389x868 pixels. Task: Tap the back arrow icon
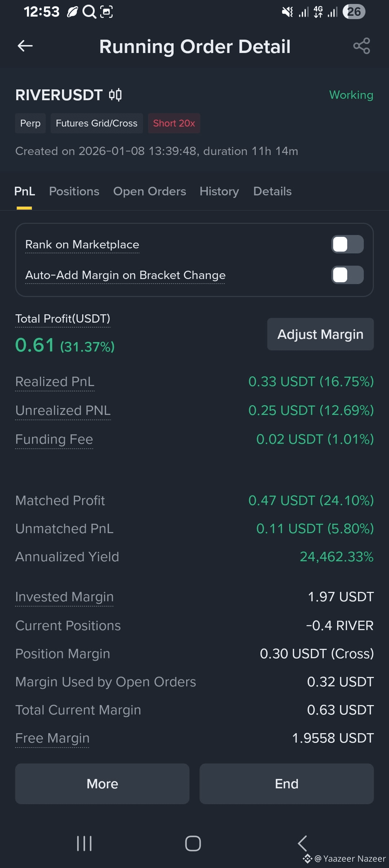coord(25,46)
